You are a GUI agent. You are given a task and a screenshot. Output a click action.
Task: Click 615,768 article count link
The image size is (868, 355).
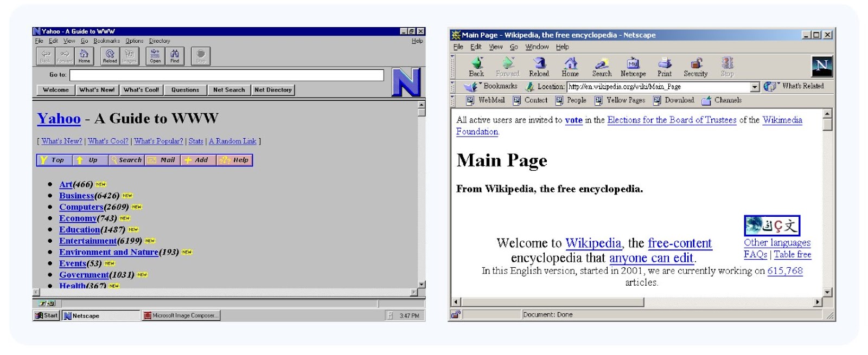tap(785, 271)
